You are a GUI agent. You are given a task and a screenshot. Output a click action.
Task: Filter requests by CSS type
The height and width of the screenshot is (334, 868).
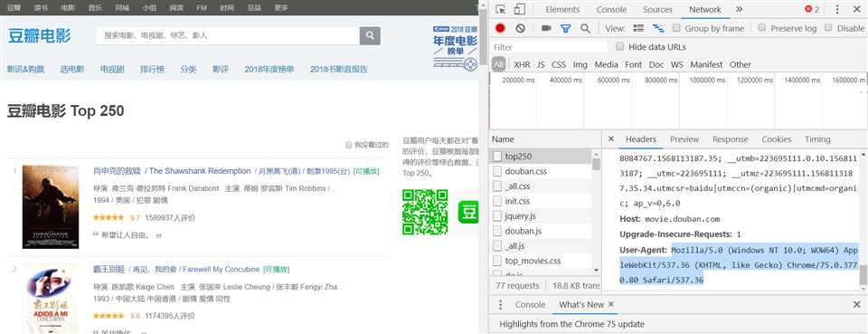[559, 64]
